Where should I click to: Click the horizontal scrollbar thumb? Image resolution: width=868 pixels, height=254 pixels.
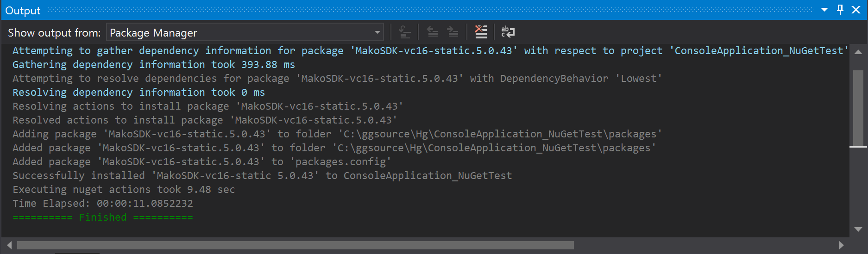[x=295, y=245]
